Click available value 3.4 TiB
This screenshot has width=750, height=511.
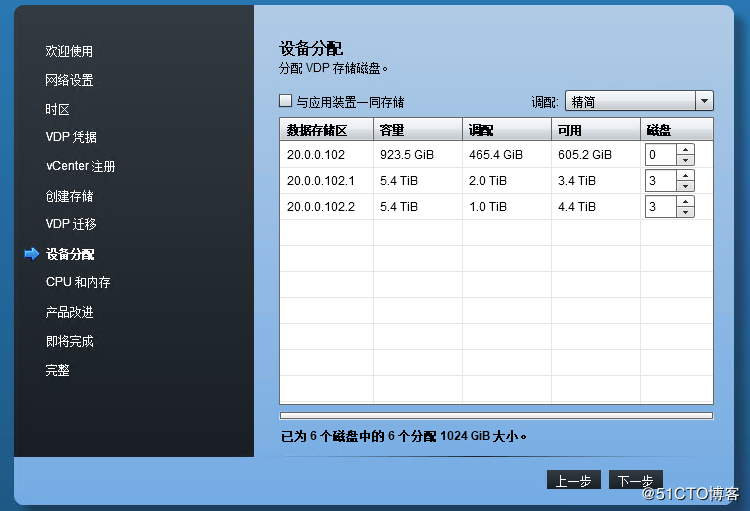(576, 180)
